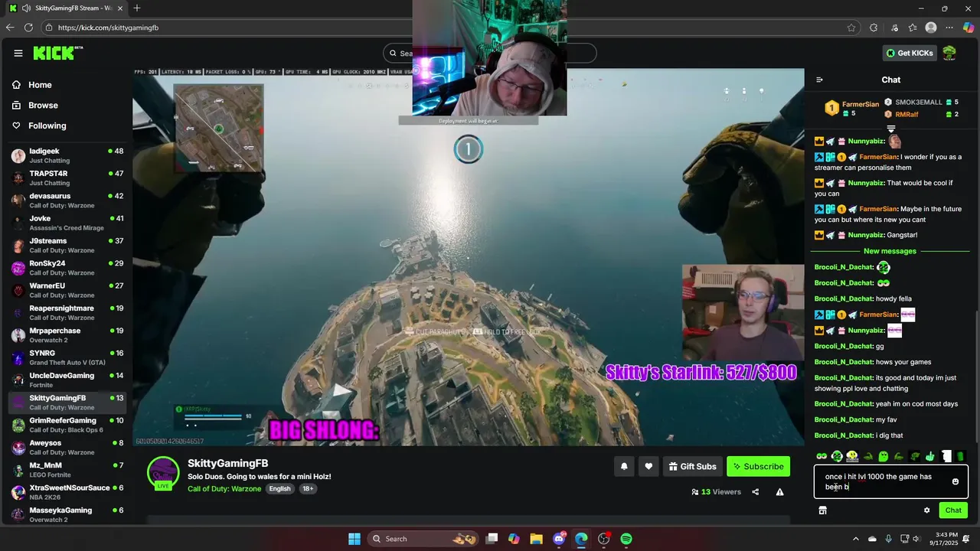
Task: Open Reapersnightmare channel in sidebar
Action: coord(69,313)
